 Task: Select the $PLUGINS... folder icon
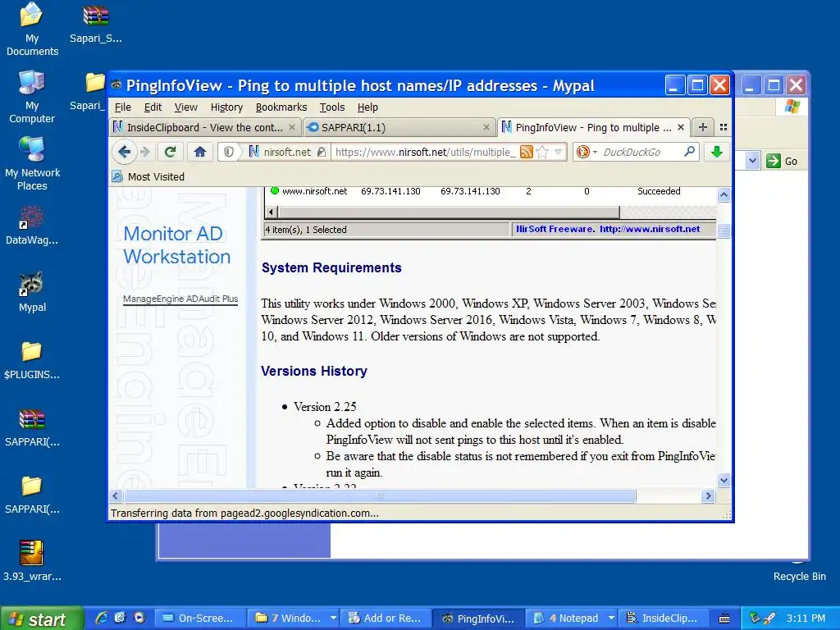point(32,359)
